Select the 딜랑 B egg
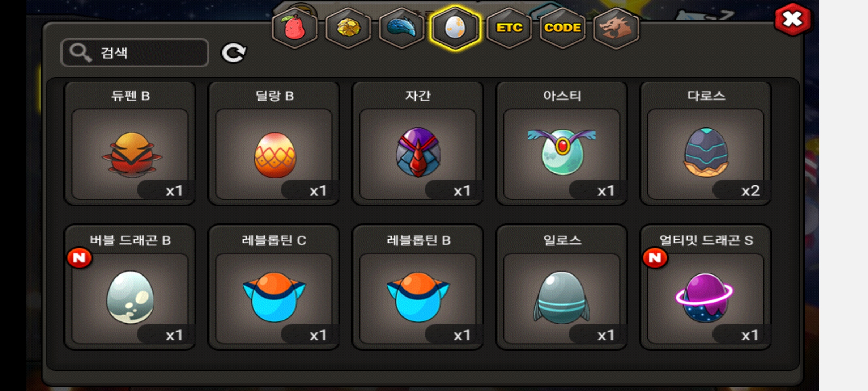Image resolution: width=868 pixels, height=391 pixels. click(x=274, y=143)
